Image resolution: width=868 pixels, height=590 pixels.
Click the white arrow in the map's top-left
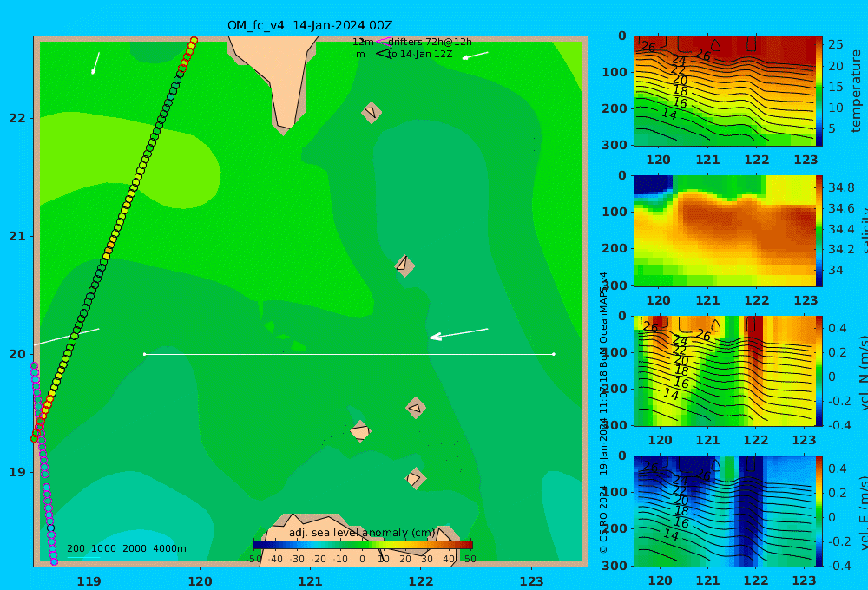click(x=95, y=63)
